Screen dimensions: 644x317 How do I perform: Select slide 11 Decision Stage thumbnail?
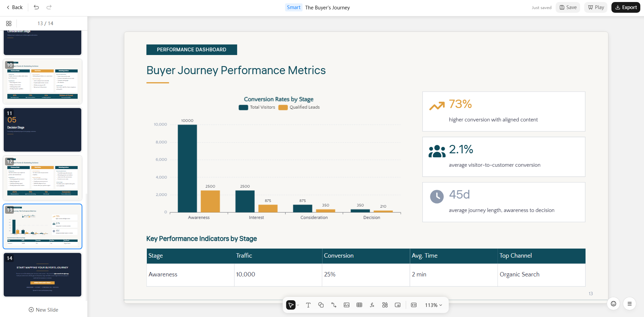tap(42, 130)
